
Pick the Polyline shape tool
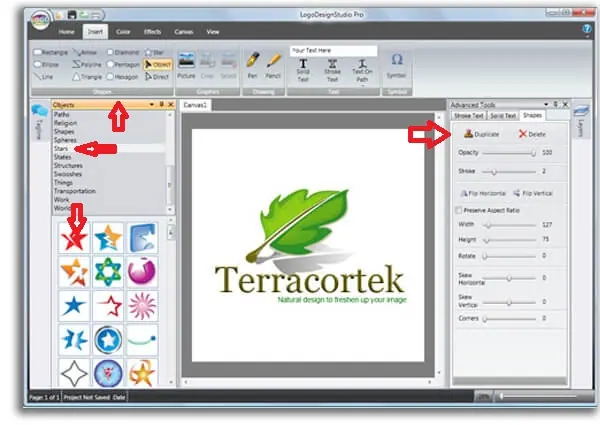87,64
